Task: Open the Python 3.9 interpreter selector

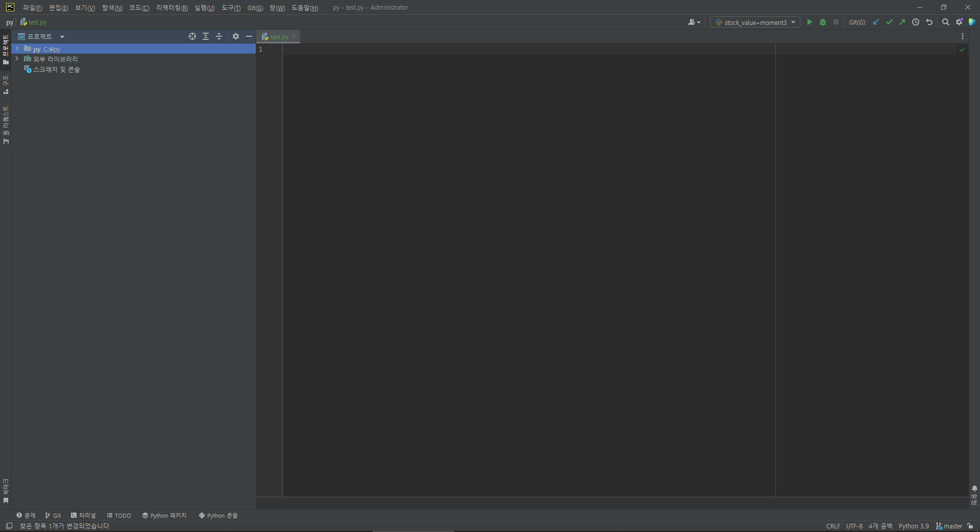Action: tap(914, 526)
